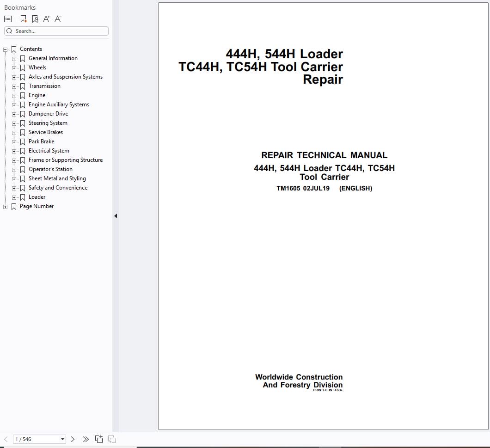Open the Electrical System bookmark

pos(49,151)
